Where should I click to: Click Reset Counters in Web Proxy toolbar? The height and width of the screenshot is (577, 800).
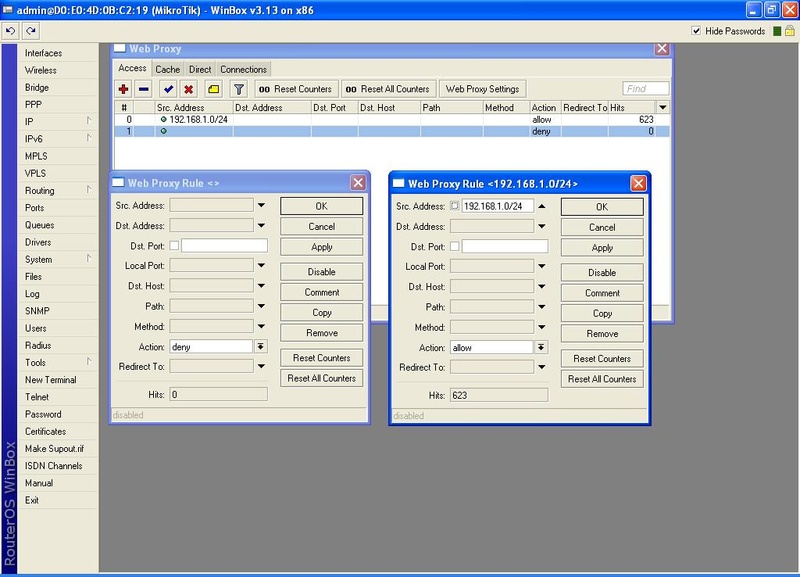[295, 89]
